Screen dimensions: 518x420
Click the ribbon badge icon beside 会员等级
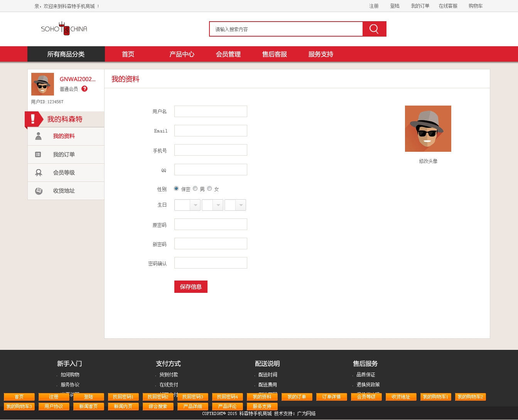(x=39, y=173)
